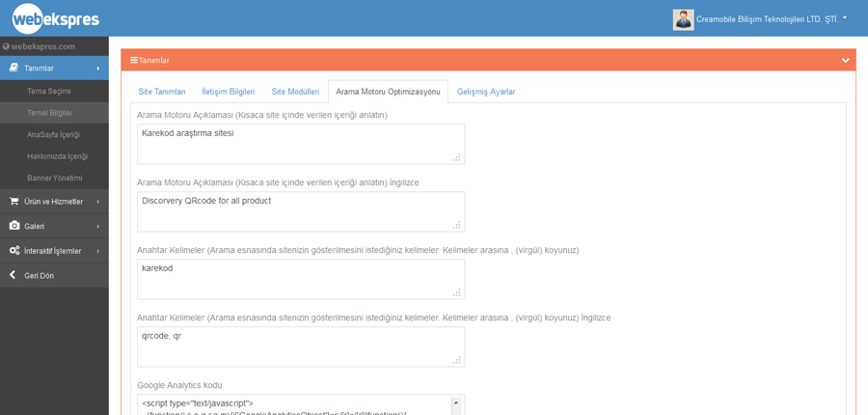Go to Banner Yönetimi page
The width and height of the screenshot is (868, 415).
pos(54,178)
